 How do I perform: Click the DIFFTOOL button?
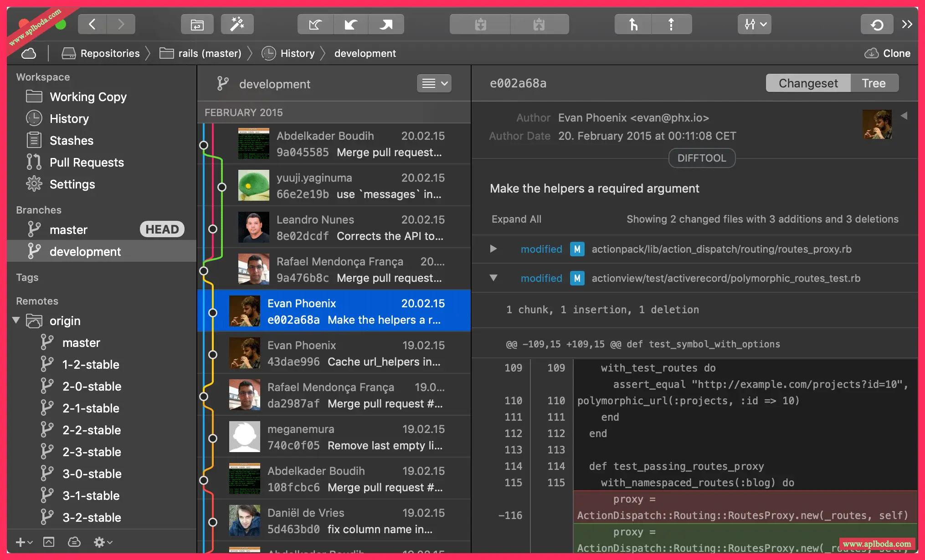tap(701, 158)
